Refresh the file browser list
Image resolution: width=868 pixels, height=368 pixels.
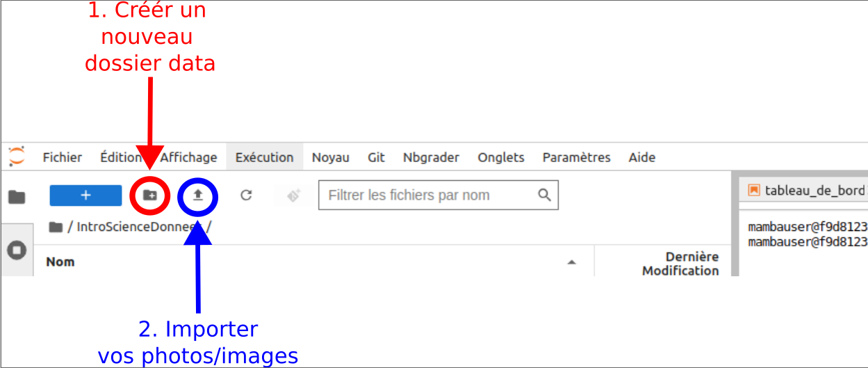point(246,195)
